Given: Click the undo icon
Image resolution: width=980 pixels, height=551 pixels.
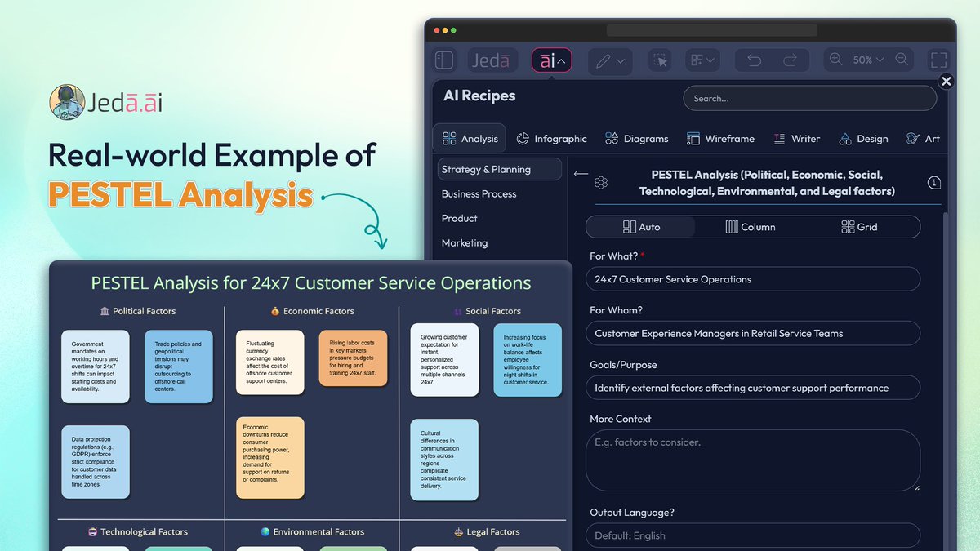Looking at the screenshot, I should pos(753,60).
